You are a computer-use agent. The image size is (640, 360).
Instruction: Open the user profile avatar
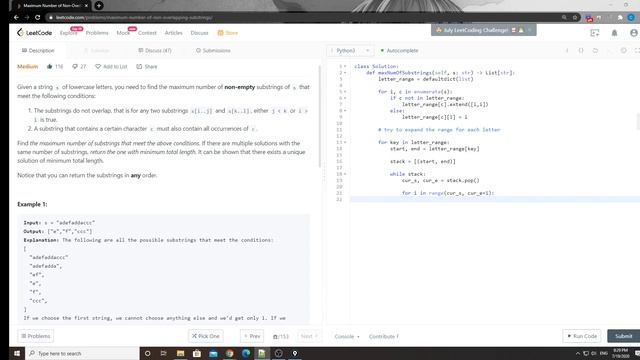click(x=634, y=33)
